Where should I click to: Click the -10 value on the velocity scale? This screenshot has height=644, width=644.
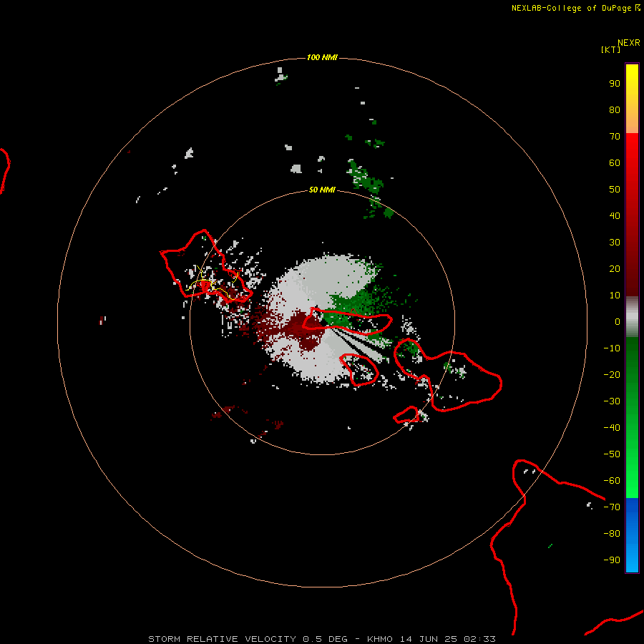click(x=612, y=348)
